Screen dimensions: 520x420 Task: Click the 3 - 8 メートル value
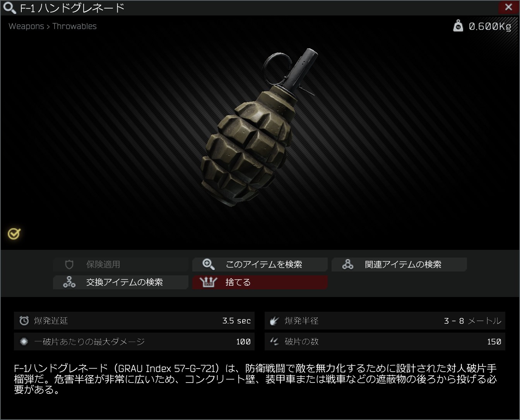[472, 321]
